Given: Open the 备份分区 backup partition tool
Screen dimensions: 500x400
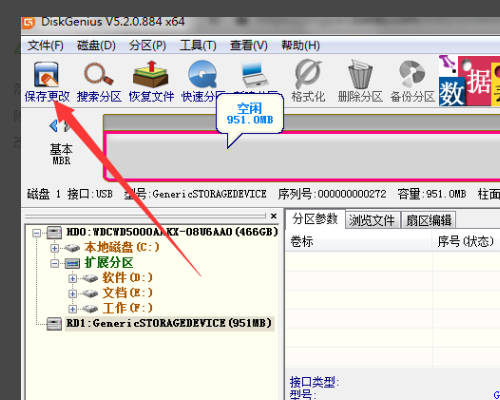Looking at the screenshot, I should click(x=412, y=82).
